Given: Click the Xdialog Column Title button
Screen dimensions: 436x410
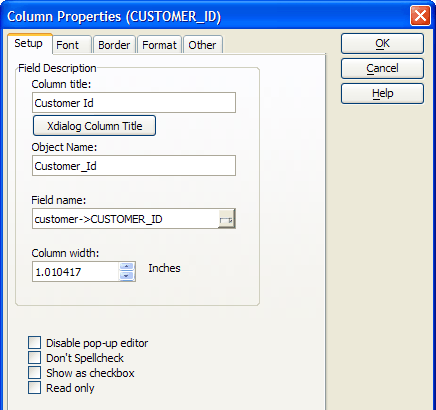Looking at the screenshot, I should tap(94, 126).
